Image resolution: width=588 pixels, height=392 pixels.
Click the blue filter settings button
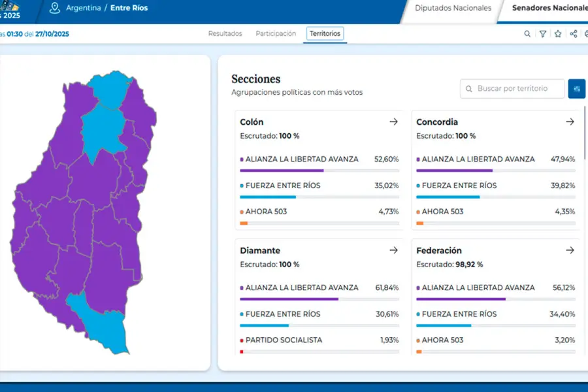(576, 89)
